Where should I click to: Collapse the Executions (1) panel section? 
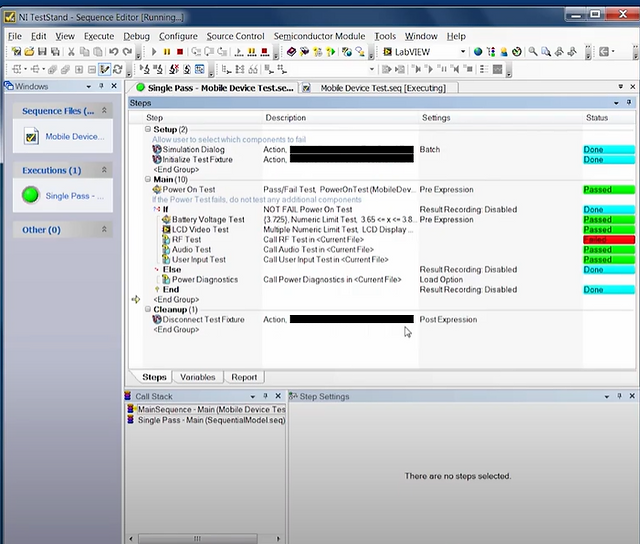pyautogui.click(x=104, y=170)
